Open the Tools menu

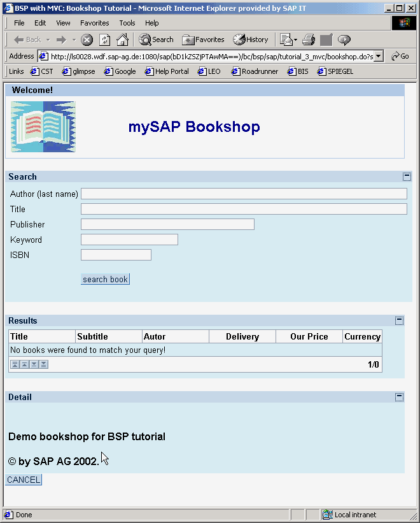127,23
